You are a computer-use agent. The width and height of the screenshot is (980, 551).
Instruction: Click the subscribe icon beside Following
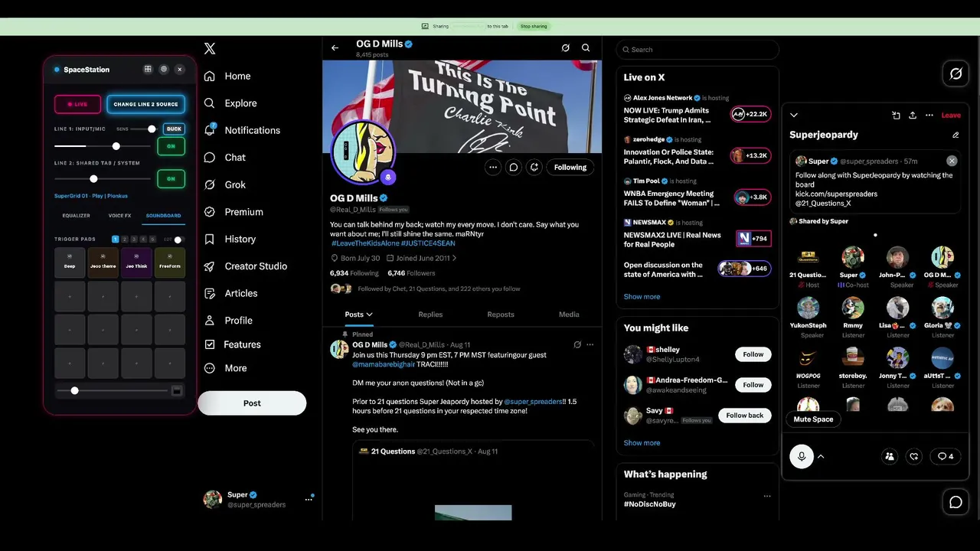point(534,167)
